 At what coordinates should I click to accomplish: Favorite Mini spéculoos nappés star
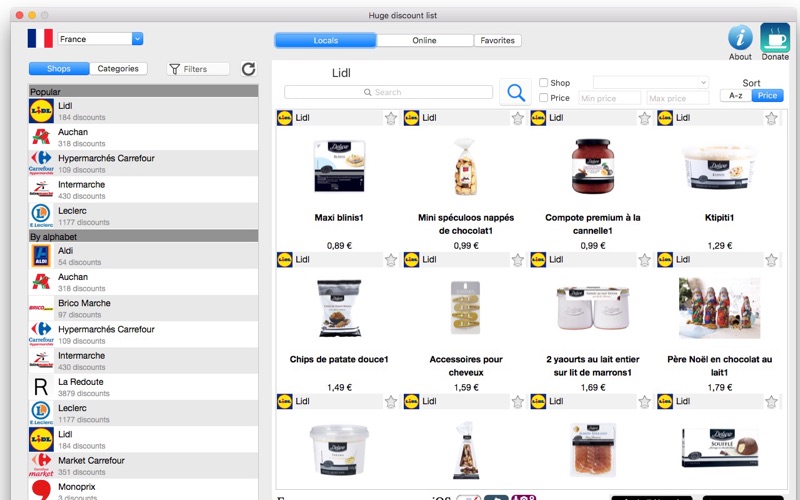tap(517, 118)
